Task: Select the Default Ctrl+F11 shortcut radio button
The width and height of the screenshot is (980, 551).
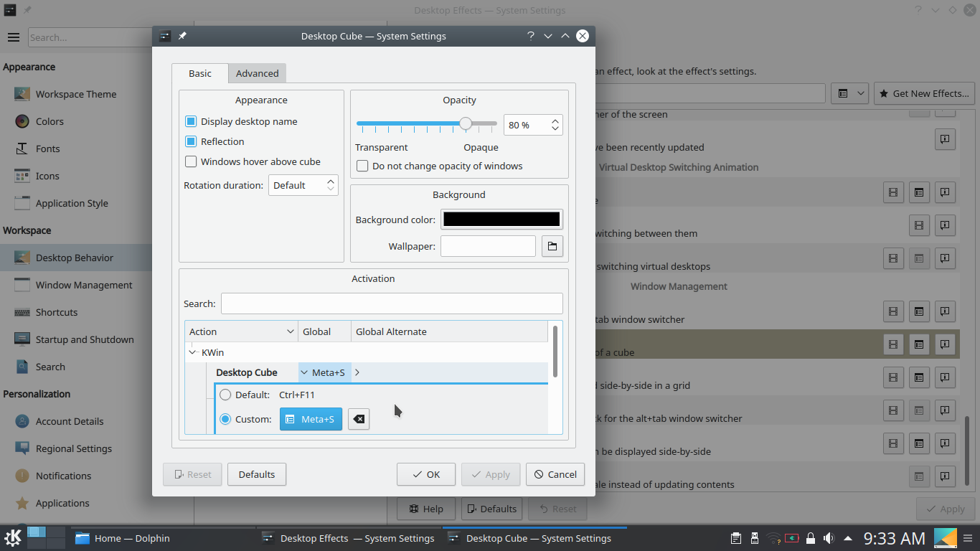Action: point(225,395)
